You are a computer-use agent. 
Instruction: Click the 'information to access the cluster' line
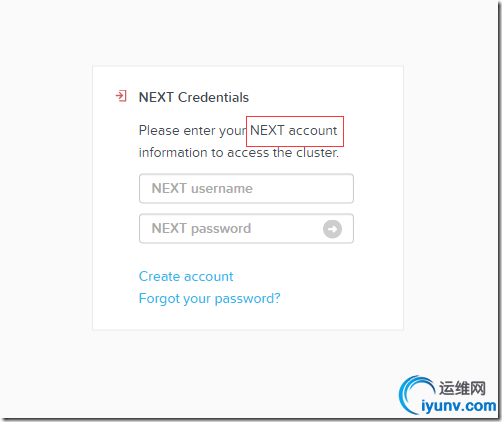click(x=239, y=153)
